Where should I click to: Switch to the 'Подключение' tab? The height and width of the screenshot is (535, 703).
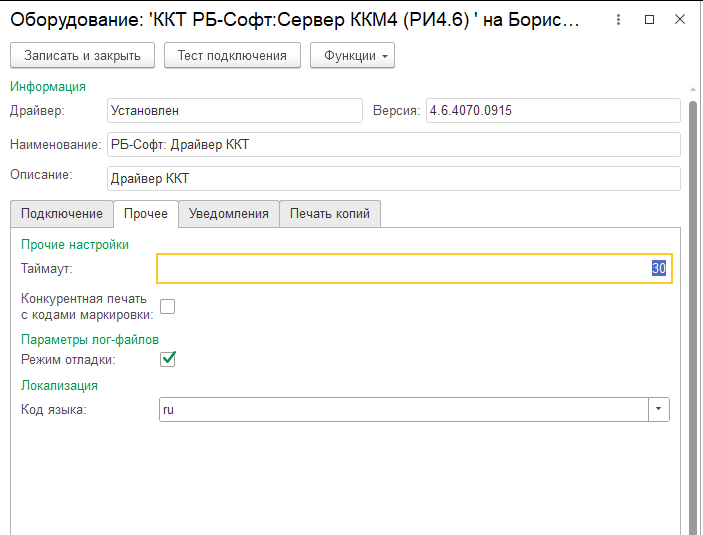(62, 213)
